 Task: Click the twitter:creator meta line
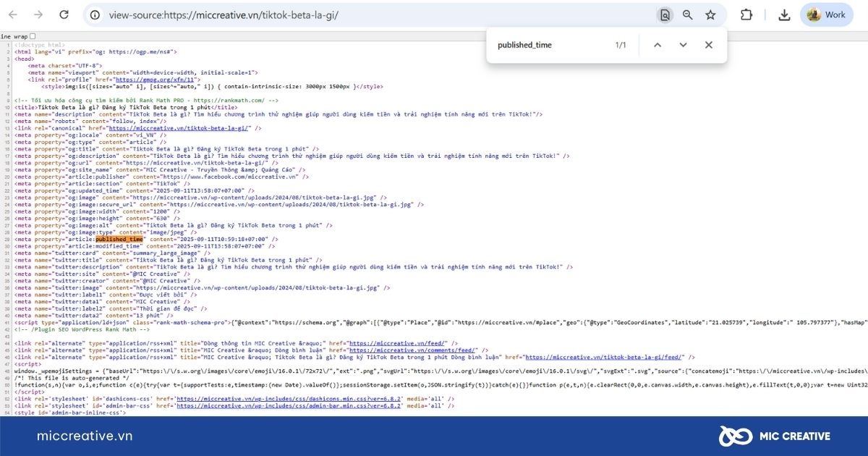tap(106, 281)
